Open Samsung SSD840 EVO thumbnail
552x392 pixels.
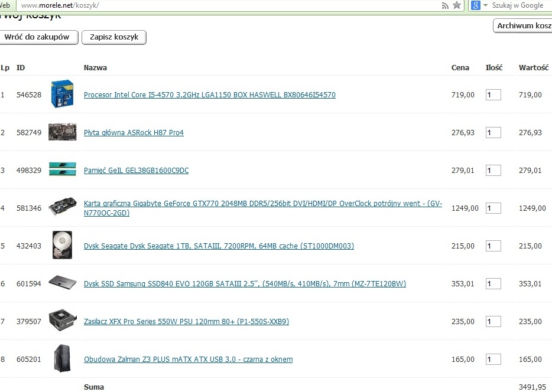tap(62, 283)
